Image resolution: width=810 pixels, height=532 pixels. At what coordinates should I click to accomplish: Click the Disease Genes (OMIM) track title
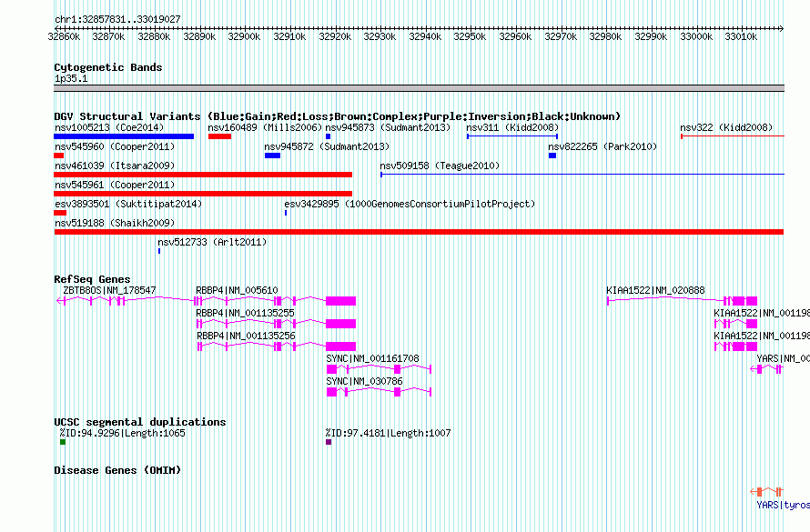pos(117,470)
